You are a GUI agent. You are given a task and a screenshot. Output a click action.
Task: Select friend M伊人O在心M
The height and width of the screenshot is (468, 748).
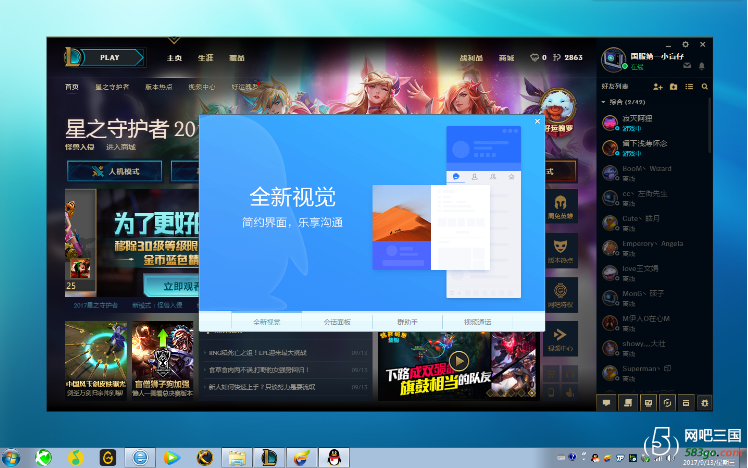coord(653,322)
